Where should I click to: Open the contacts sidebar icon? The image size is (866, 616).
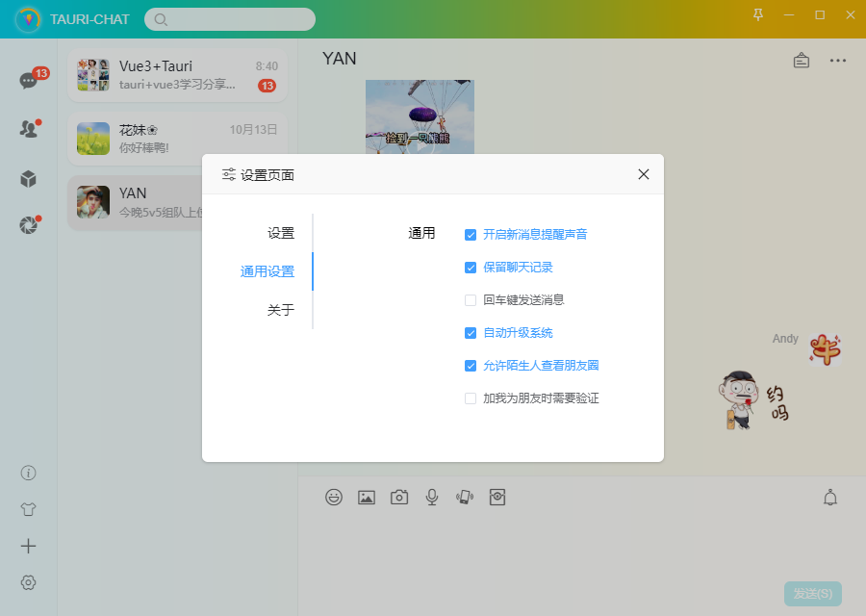(28, 129)
